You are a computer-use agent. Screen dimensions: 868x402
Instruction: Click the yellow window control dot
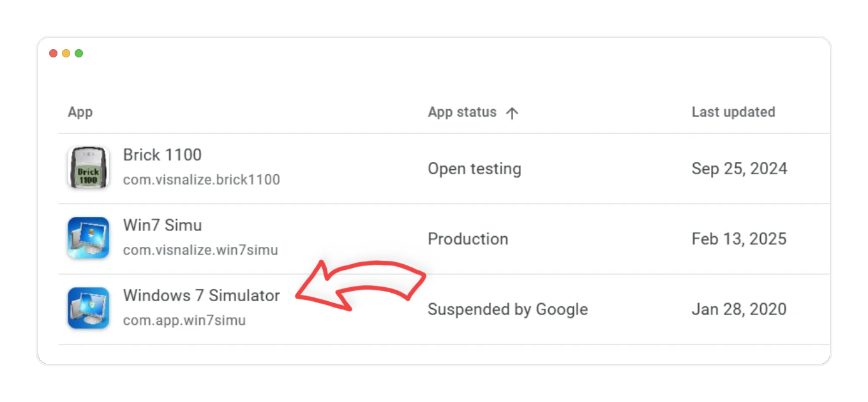tap(65, 54)
